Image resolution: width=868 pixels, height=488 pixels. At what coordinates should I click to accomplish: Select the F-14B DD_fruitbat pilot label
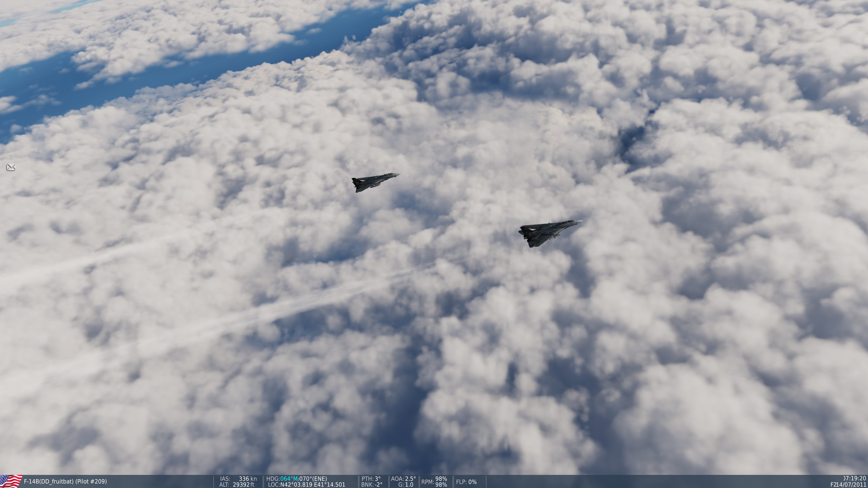pyautogui.click(x=65, y=482)
